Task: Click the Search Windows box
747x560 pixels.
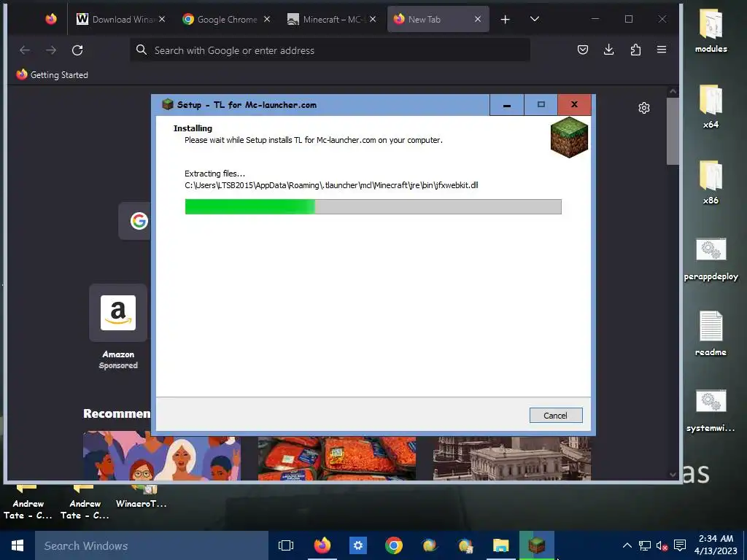Action: (152, 545)
